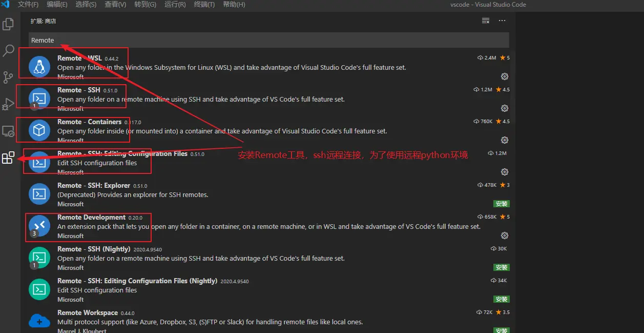
Task: Open manage gear for Remote - SSH
Action: [505, 108]
